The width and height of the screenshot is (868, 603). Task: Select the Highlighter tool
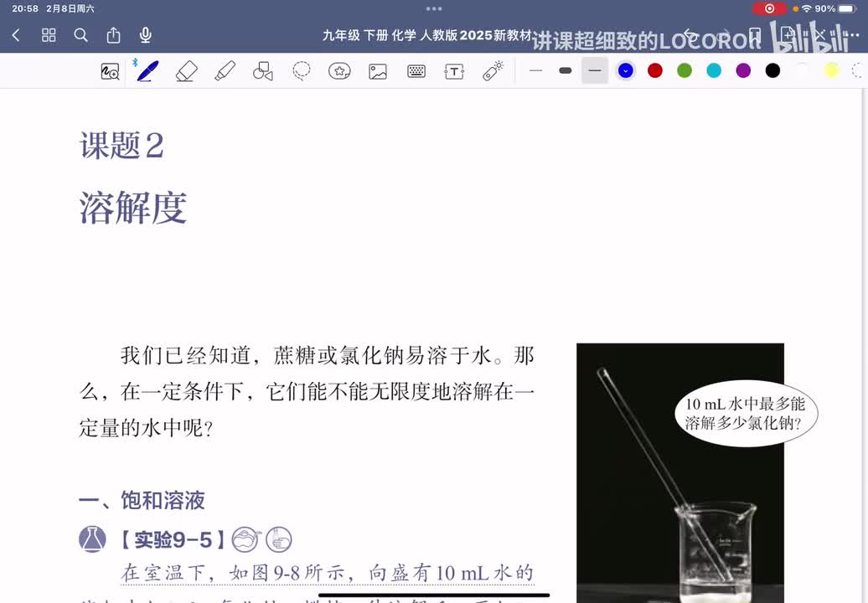[225, 71]
